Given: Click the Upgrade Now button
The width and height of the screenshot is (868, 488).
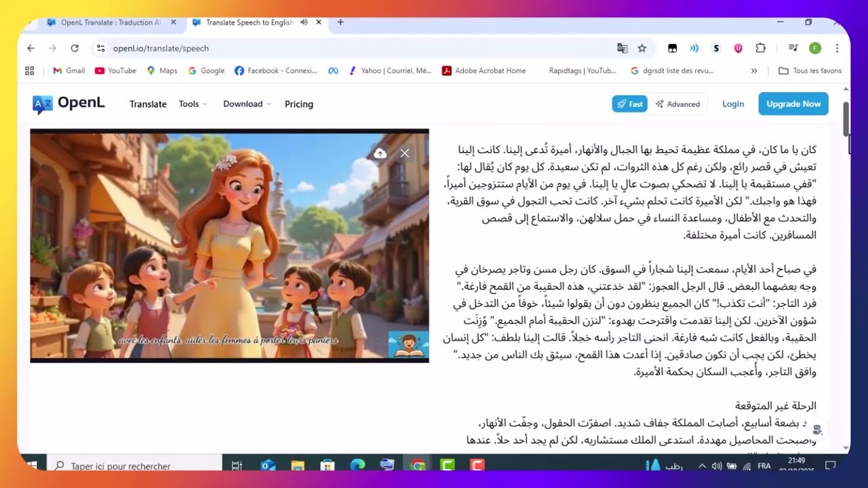Looking at the screenshot, I should click(793, 104).
